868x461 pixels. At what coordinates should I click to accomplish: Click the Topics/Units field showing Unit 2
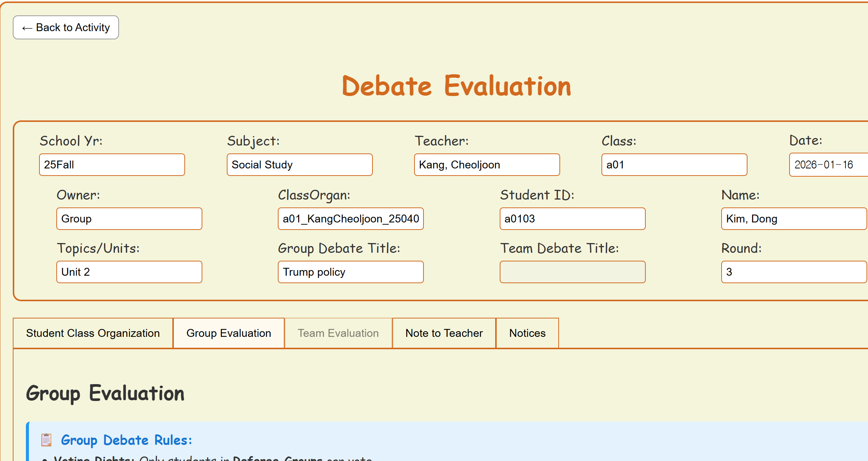point(129,272)
